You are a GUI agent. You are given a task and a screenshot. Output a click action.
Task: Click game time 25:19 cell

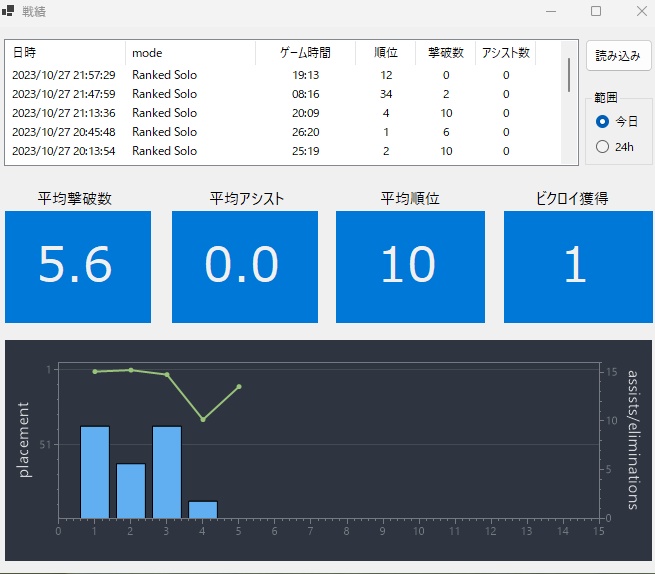point(305,151)
